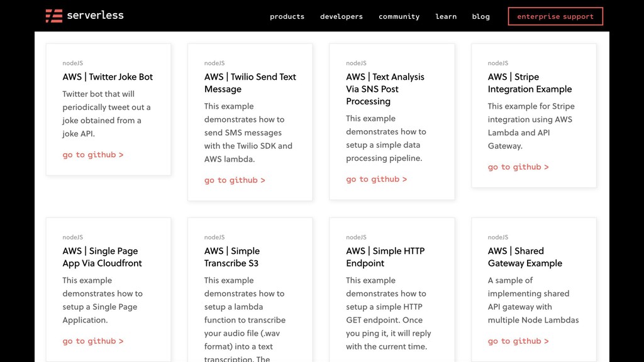Open the AWS Twilio Send Text Message title
Viewport: 644px width, 362px height.
[250, 83]
